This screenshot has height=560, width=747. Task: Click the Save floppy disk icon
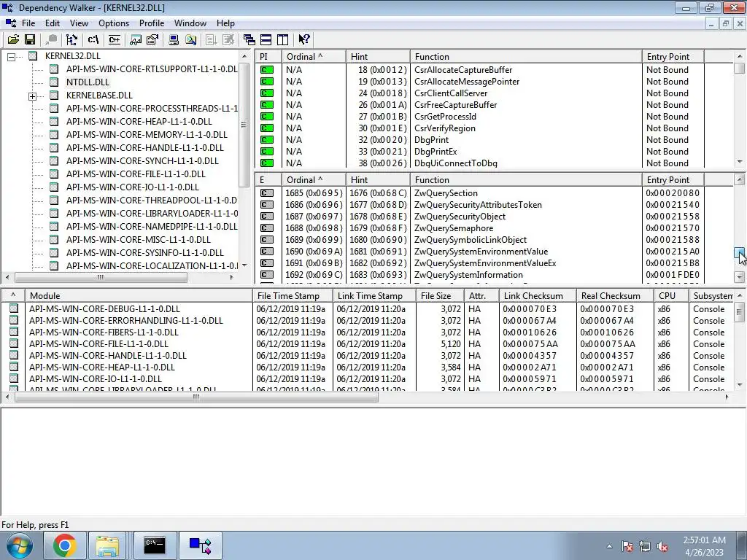click(x=29, y=39)
